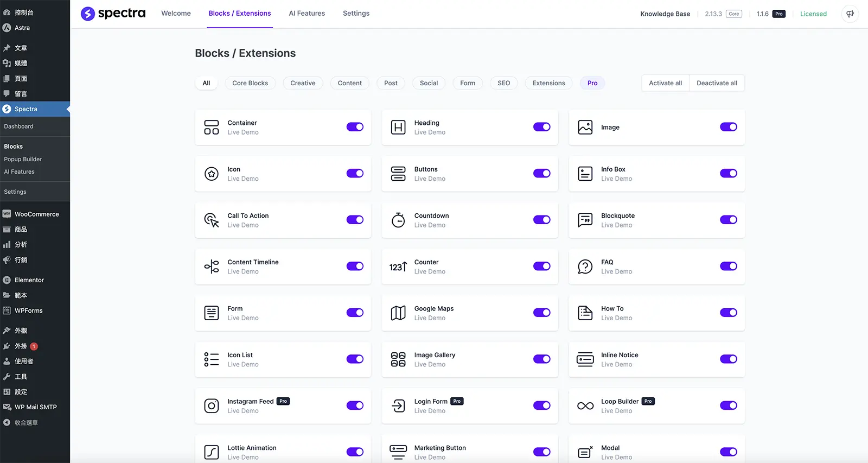The width and height of the screenshot is (868, 463).
Task: Open Live Demo link for Container
Action: coord(243,132)
